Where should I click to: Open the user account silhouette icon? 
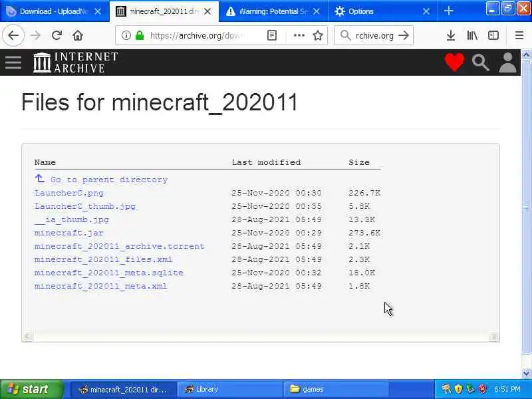[507, 63]
